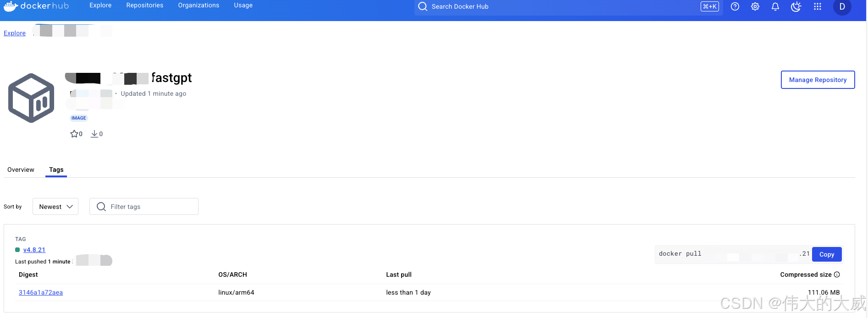868x318 pixels.
Task: Star the fastgpt repository
Action: click(x=74, y=134)
